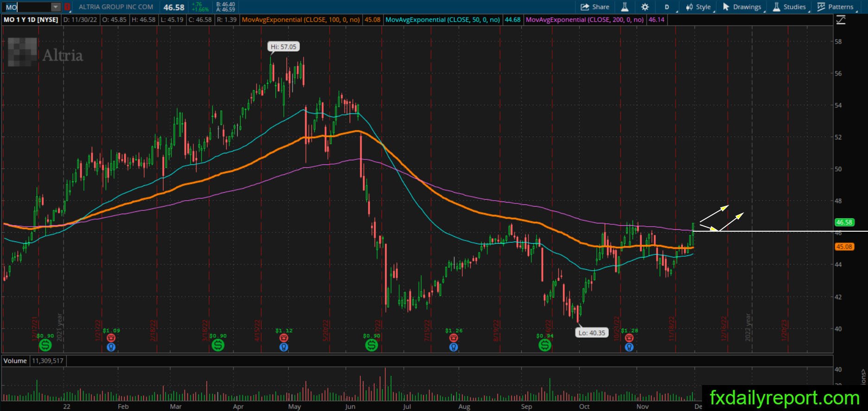Click the Volume study label
The height and width of the screenshot is (411, 868).
click(15, 360)
